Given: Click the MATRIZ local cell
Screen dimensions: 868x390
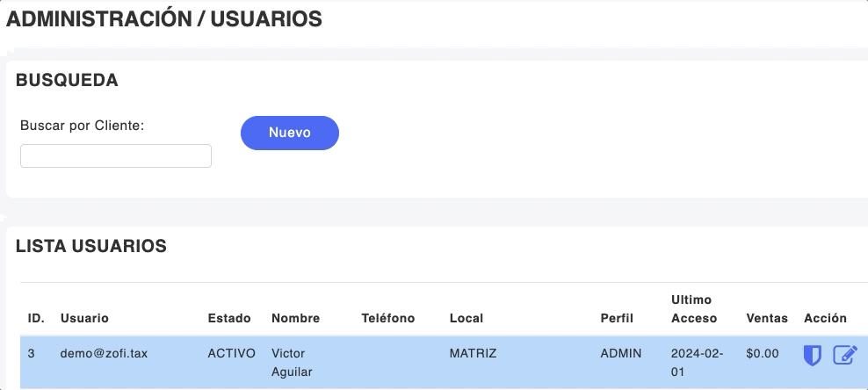Looking at the screenshot, I should [x=473, y=353].
